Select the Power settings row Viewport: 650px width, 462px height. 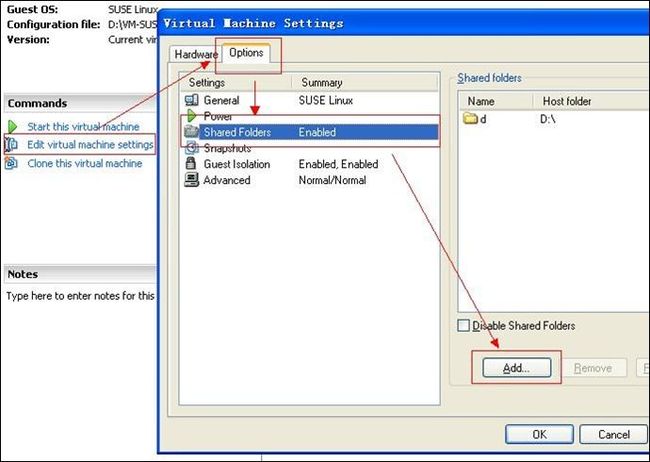pos(310,116)
